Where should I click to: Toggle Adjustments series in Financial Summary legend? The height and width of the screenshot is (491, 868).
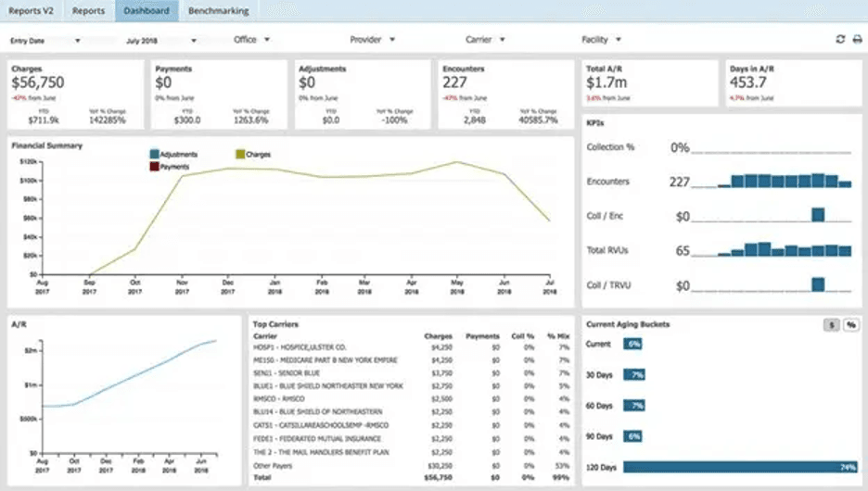tap(154, 154)
